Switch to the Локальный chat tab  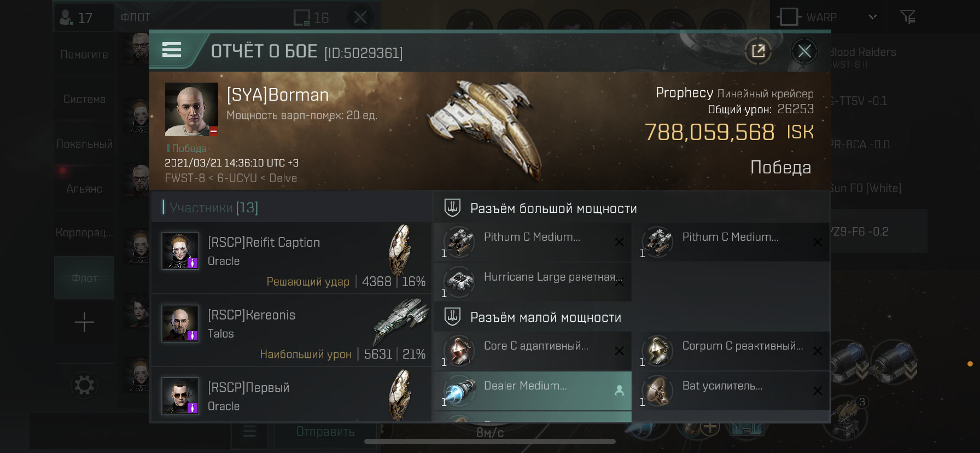pyautogui.click(x=84, y=143)
